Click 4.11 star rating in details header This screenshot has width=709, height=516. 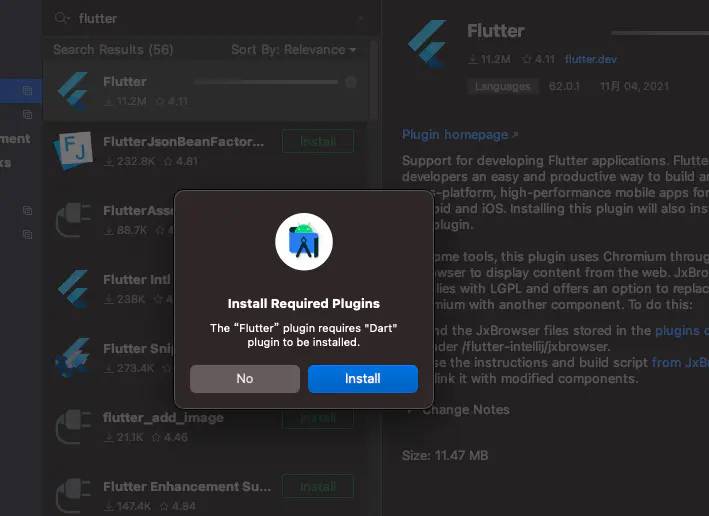[539, 59]
